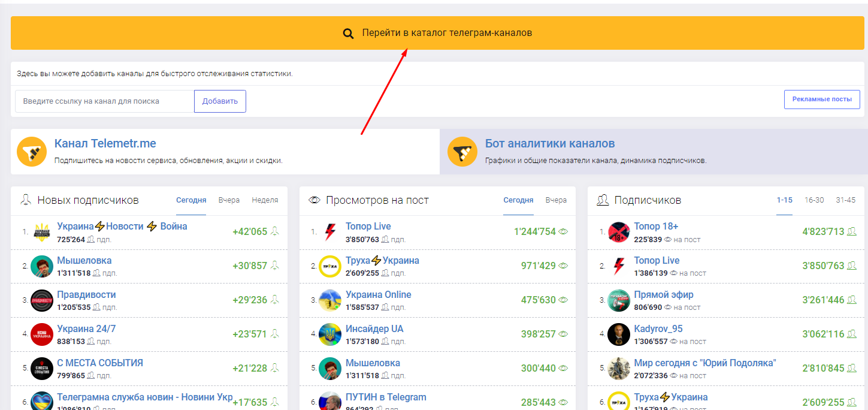Select Сегодня tab in views per post panel
Viewport: 868px width, 410px height.
coord(518,200)
